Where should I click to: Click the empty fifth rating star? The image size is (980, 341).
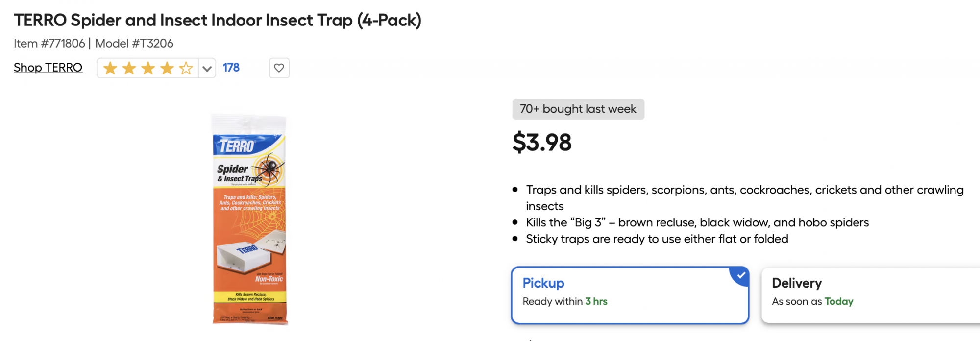186,68
